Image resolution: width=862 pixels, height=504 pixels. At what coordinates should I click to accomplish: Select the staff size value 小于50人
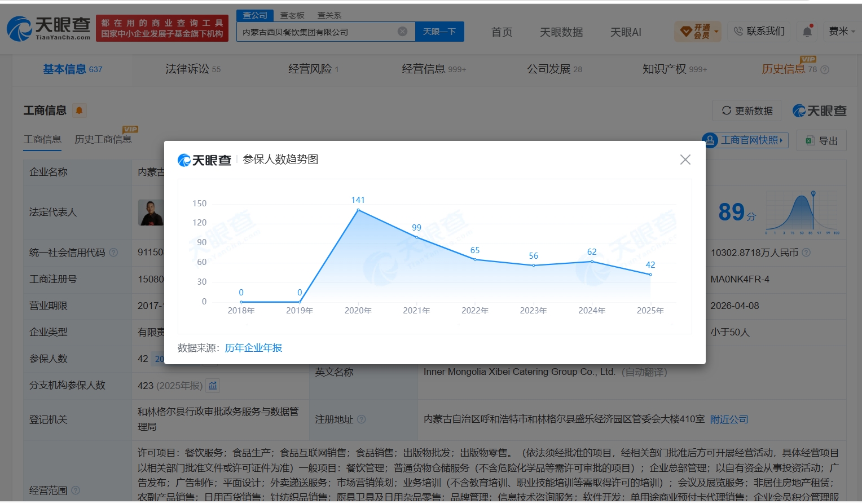[730, 332]
